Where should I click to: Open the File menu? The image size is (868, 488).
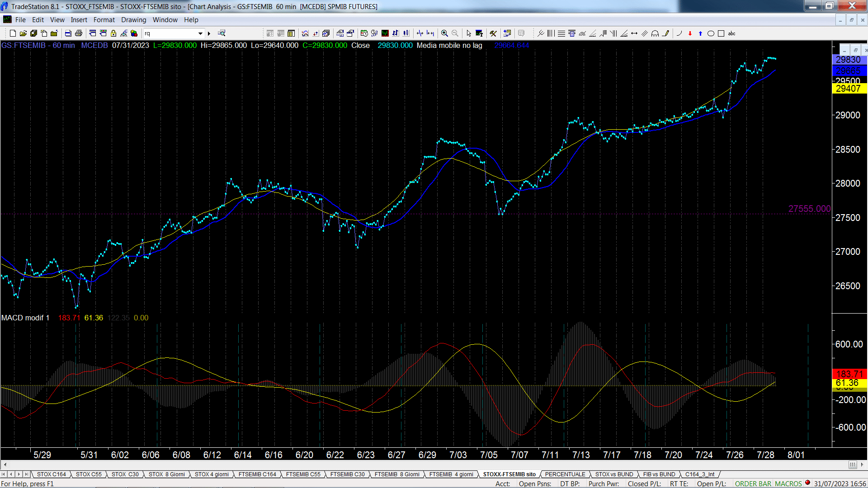tap(20, 20)
